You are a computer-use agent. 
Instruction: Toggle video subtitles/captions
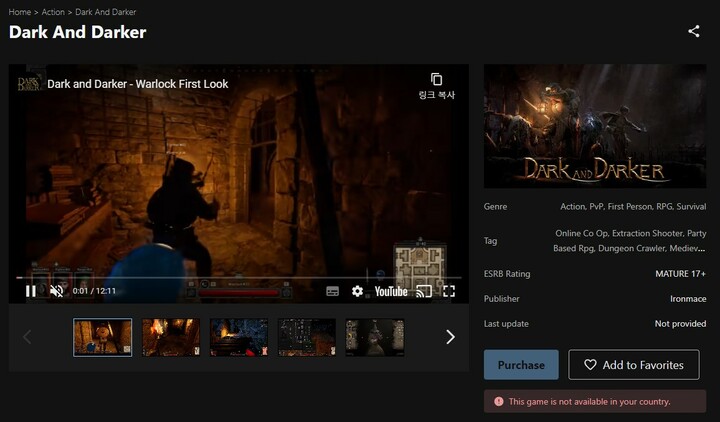[332, 291]
